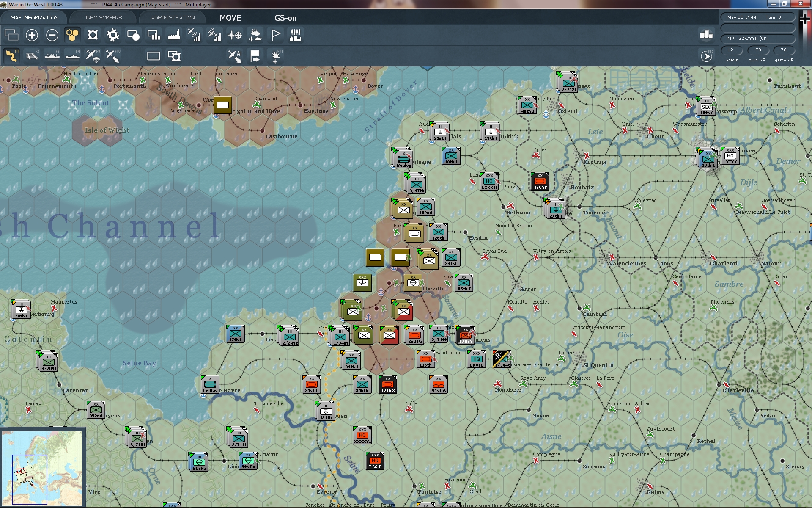
Task: Select the 24th F unit at Cherbourg
Action: pyautogui.click(x=22, y=309)
